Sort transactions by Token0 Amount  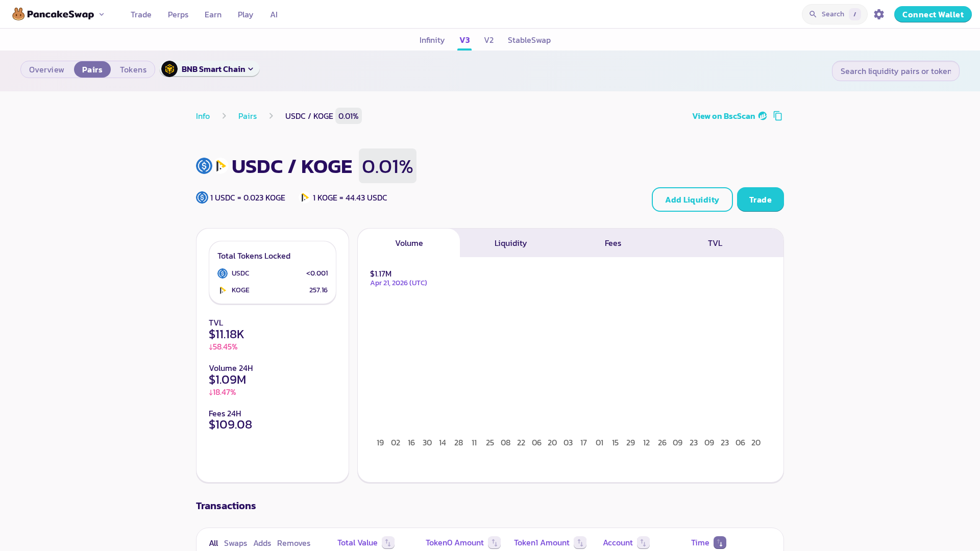point(494,543)
